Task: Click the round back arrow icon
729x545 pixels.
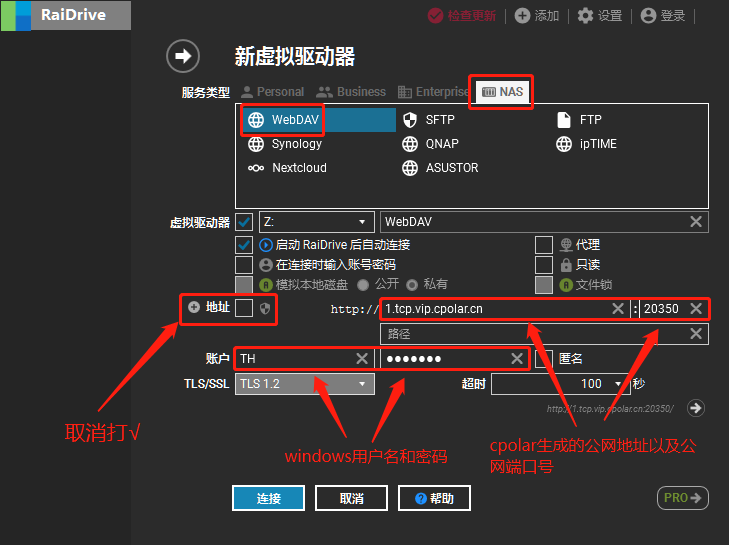Action: (183, 56)
